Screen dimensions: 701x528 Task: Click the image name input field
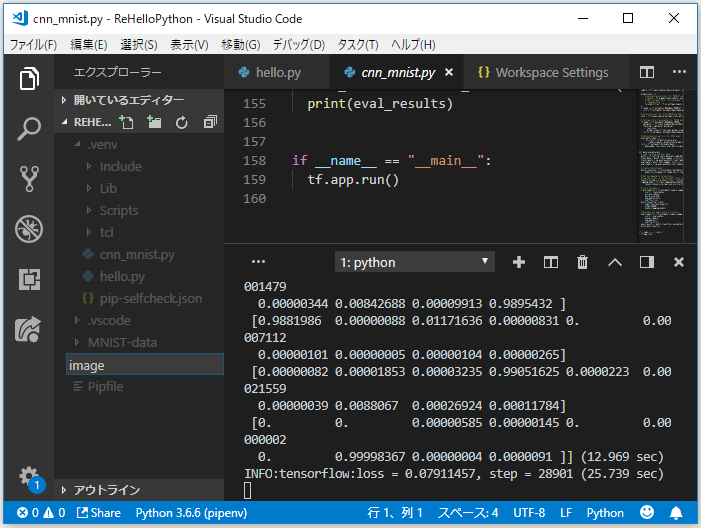[x=145, y=364]
